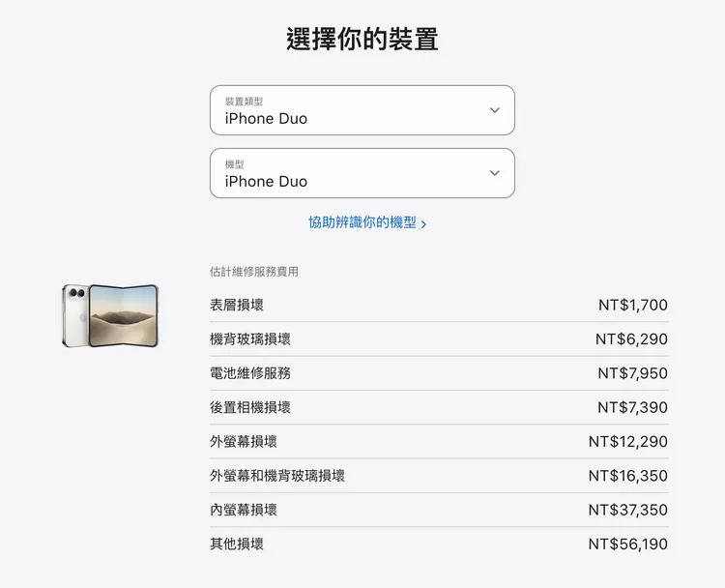
Task: Open the 裝置類型 device type dropdown
Action: 362,110
